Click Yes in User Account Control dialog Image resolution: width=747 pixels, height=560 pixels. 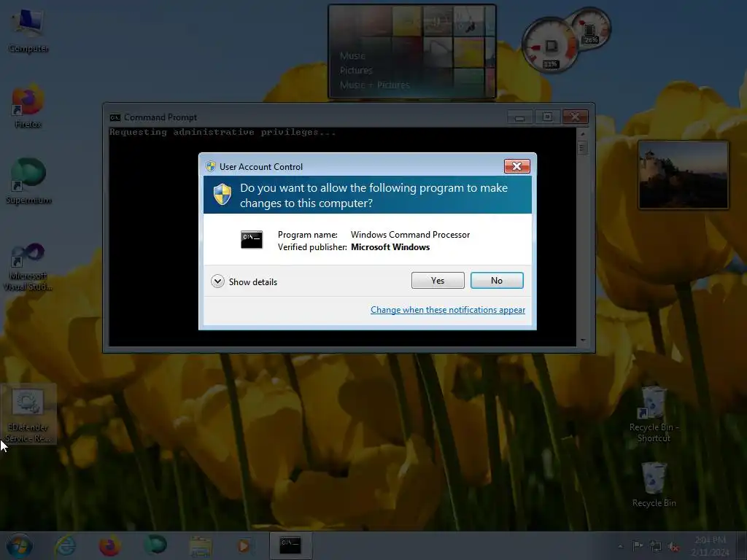(438, 281)
